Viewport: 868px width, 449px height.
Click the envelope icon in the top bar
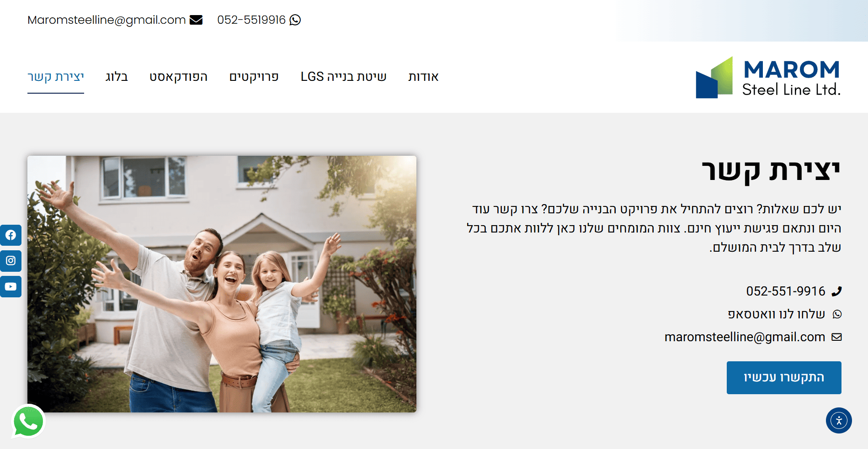pos(196,20)
